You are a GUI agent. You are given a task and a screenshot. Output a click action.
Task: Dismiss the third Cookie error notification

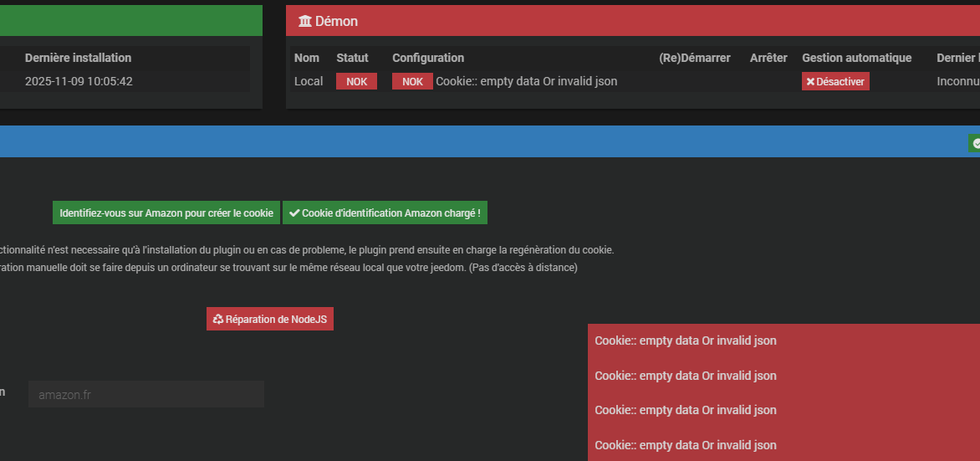pos(783,410)
